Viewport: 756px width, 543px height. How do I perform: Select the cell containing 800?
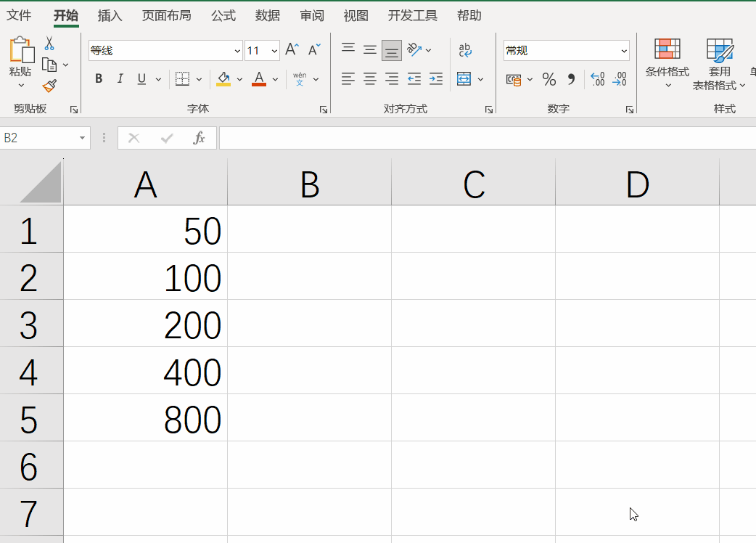[146, 417]
